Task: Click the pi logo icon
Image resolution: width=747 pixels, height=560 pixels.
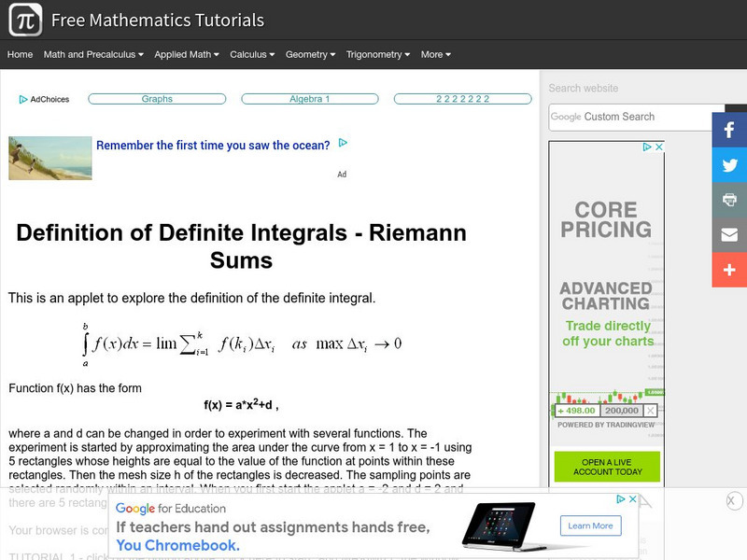Action: (25, 20)
